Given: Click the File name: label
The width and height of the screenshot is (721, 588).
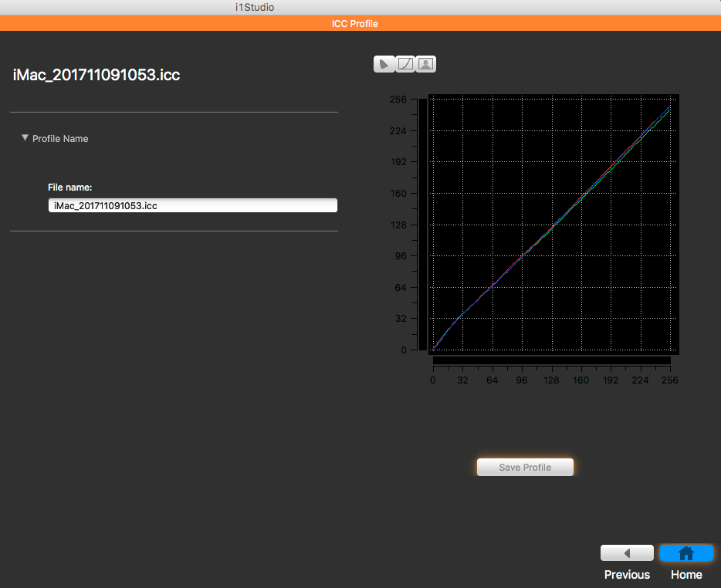Looking at the screenshot, I should click(x=70, y=188).
